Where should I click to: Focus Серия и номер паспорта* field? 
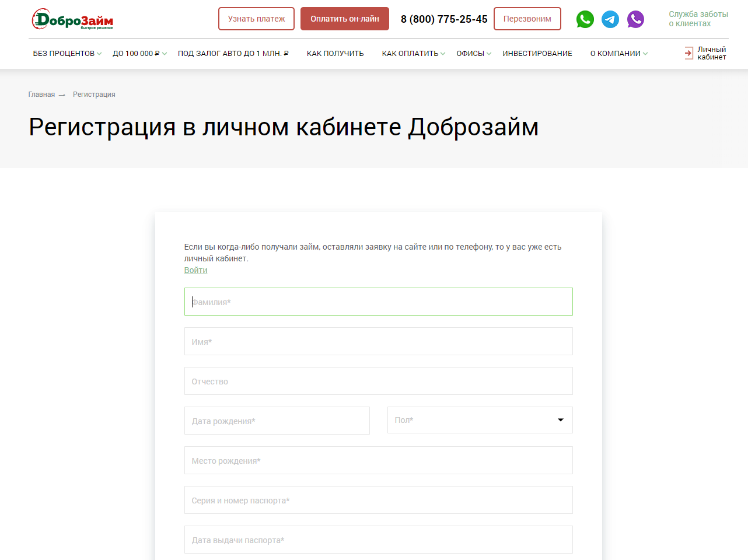click(379, 500)
